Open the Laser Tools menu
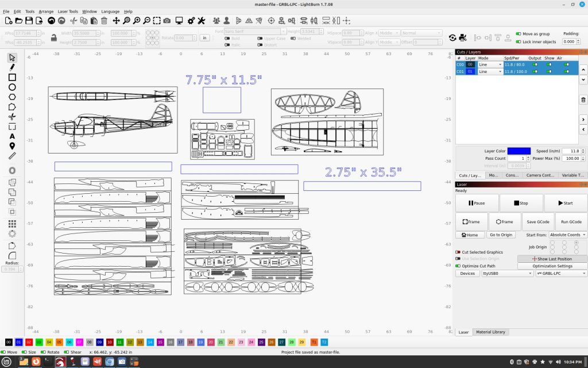Image resolution: width=588 pixels, height=368 pixels. click(68, 11)
